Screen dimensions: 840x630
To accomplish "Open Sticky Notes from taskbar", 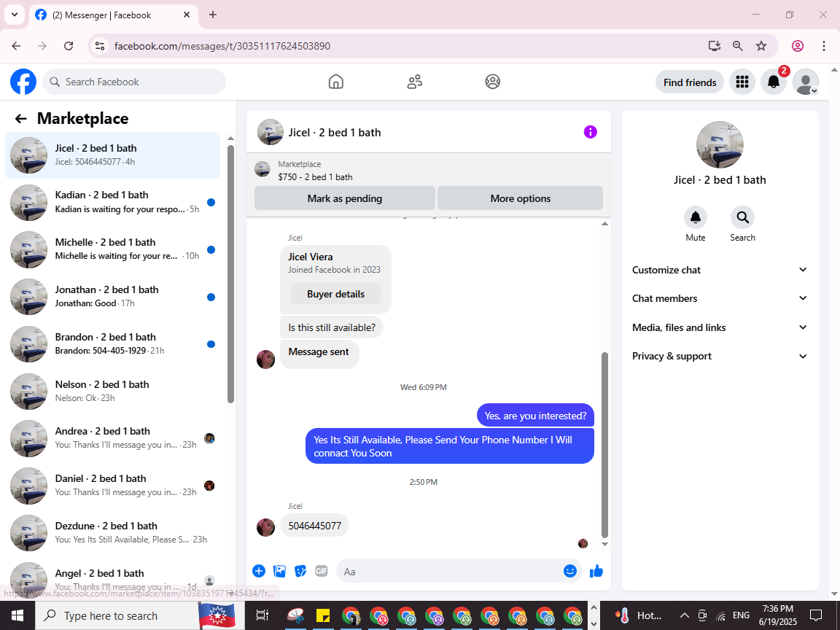I will coord(323,615).
